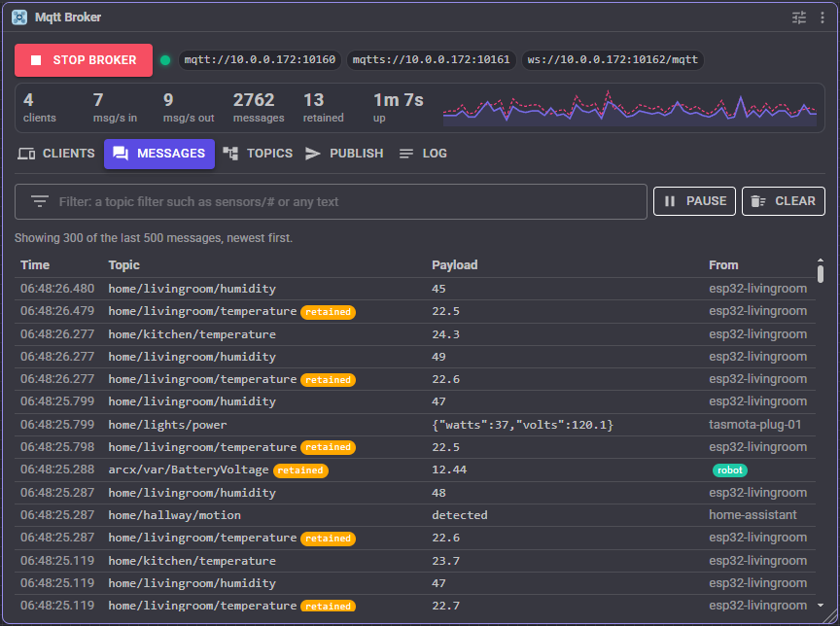Image resolution: width=840 pixels, height=626 pixels.
Task: Click the scrollbar down arrow
Action: coord(821,606)
